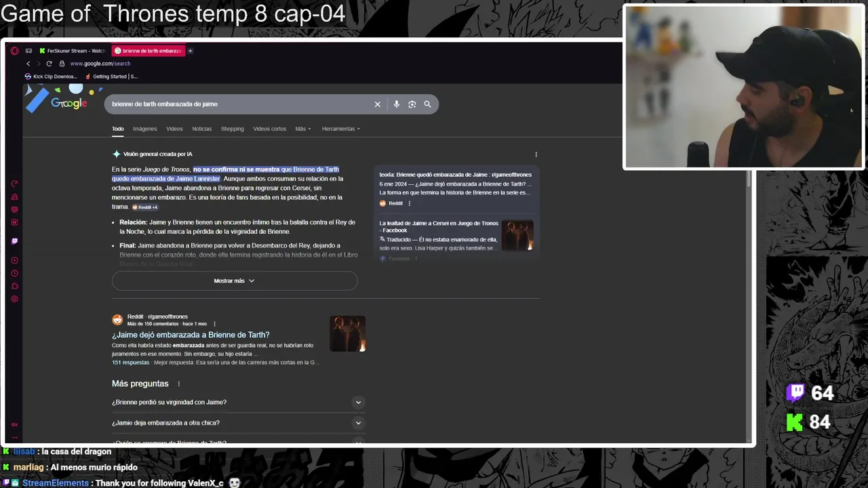Click the Kick viewer count icon
The height and width of the screenshot is (488, 868).
point(795,422)
